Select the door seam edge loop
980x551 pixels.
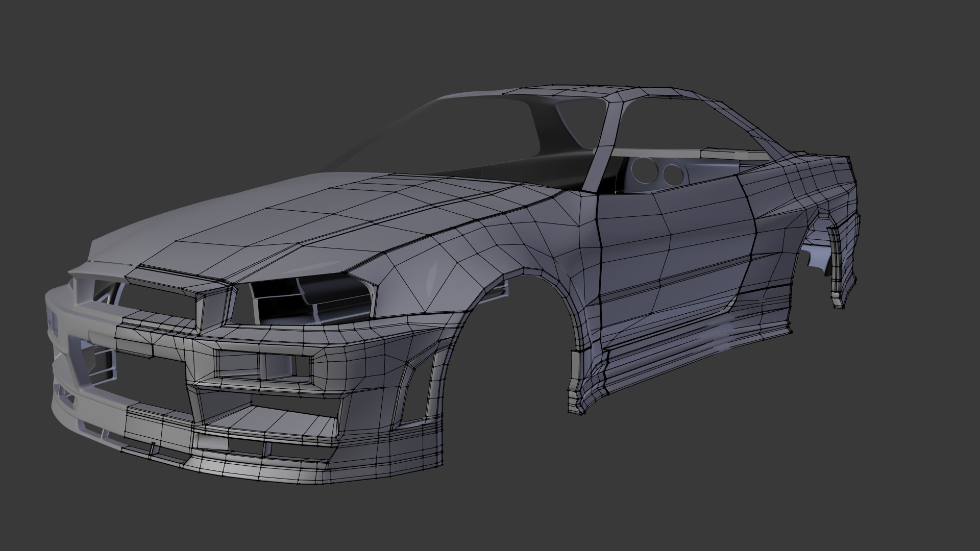(x=601, y=255)
